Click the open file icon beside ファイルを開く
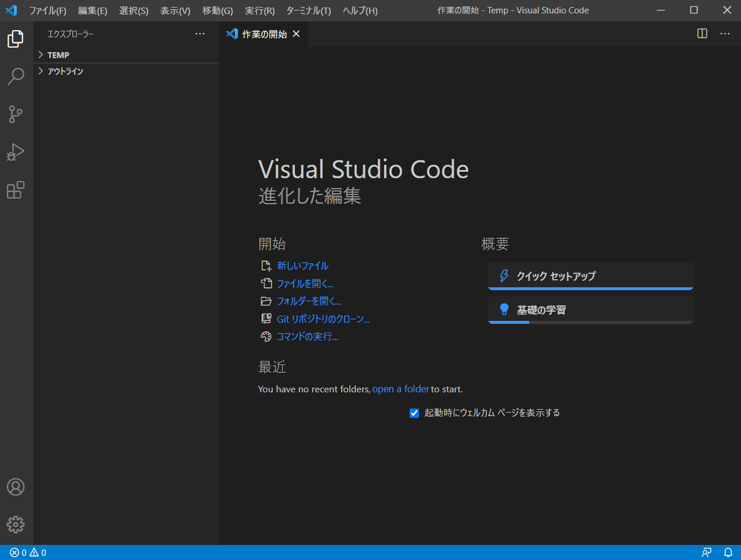Viewport: 741px width, 560px height. coord(266,283)
